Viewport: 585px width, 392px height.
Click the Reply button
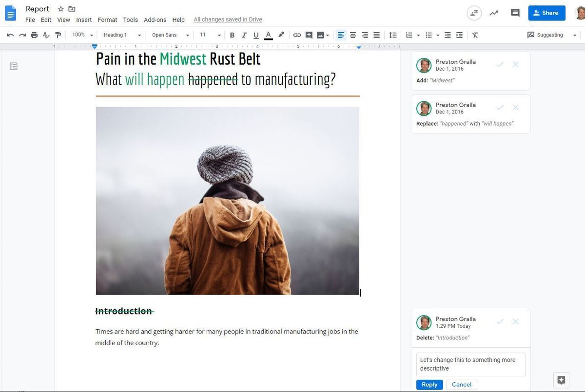429,385
